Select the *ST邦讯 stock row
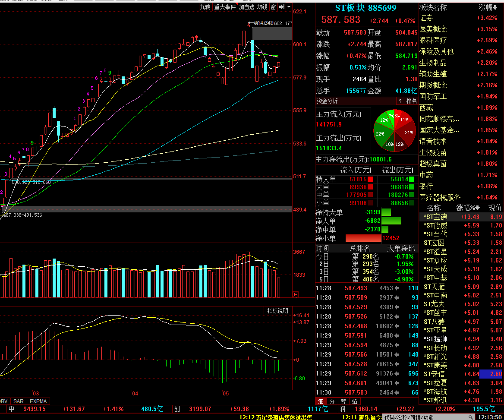The width and height of the screenshot is (504, 420). coord(461,401)
